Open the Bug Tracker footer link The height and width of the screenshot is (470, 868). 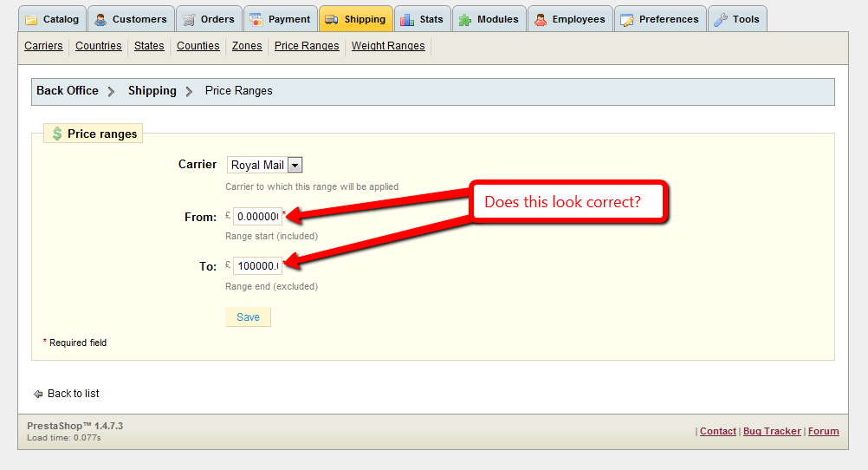[772, 431]
